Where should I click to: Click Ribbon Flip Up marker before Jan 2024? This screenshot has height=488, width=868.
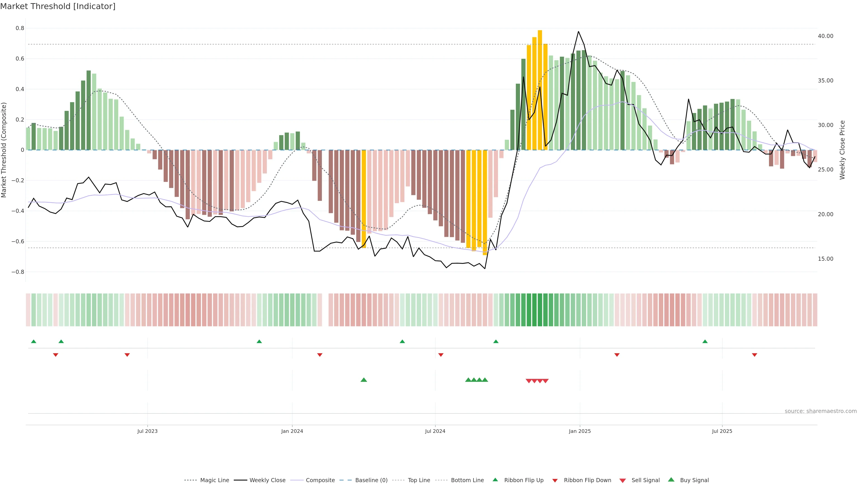pos(259,342)
